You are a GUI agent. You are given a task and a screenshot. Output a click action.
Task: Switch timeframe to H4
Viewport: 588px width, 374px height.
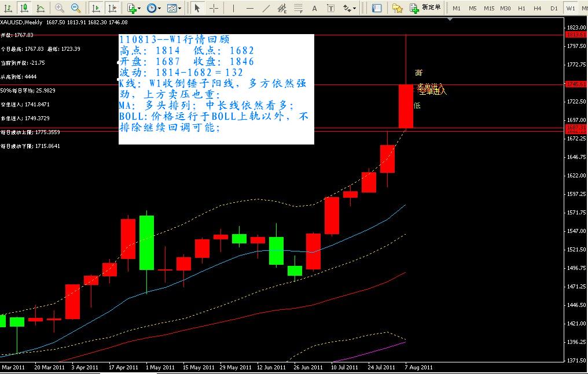pos(538,8)
